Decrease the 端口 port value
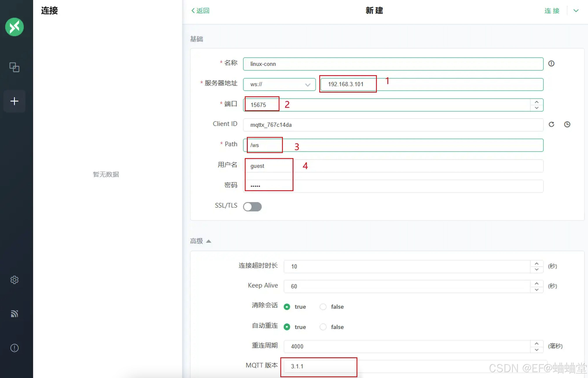 [x=537, y=108]
